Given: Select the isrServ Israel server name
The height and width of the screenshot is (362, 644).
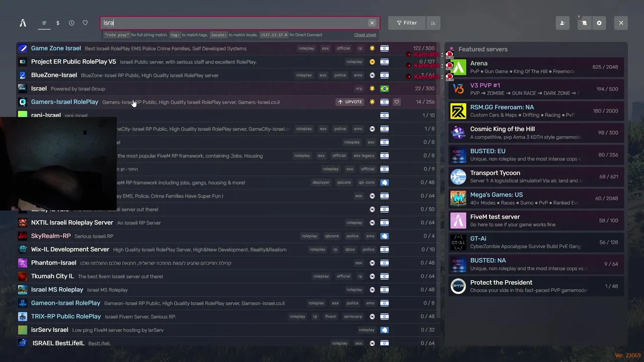Looking at the screenshot, I should tap(50, 330).
